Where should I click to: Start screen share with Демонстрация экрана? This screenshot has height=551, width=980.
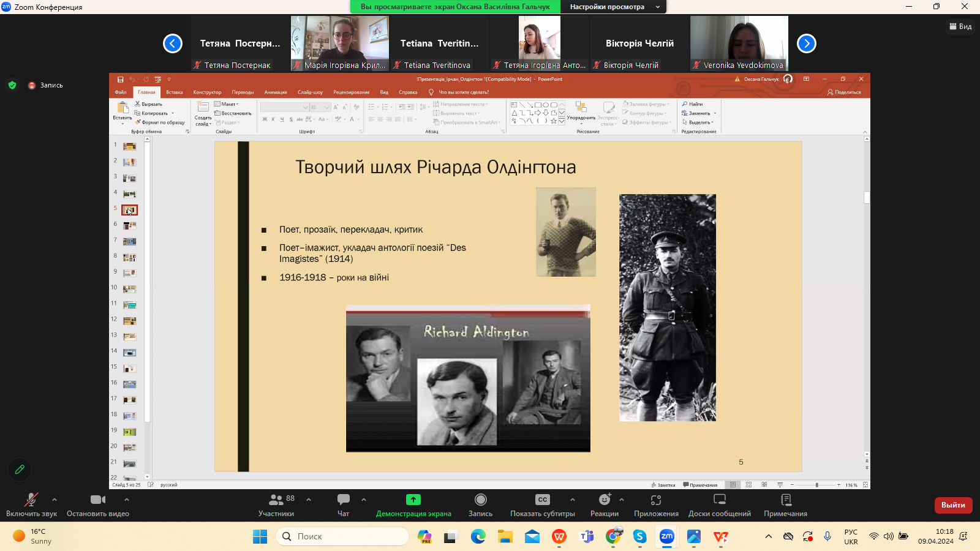[413, 500]
